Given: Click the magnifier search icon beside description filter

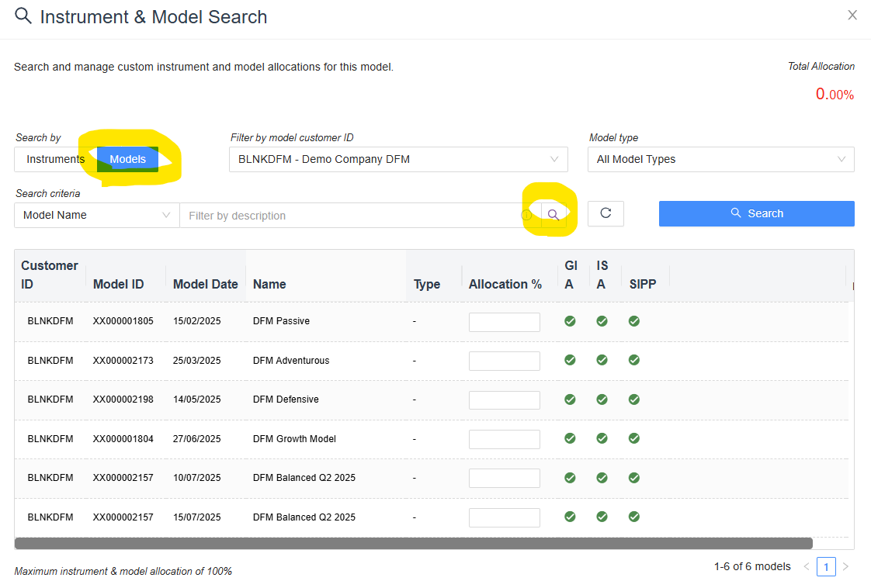Looking at the screenshot, I should tap(553, 213).
